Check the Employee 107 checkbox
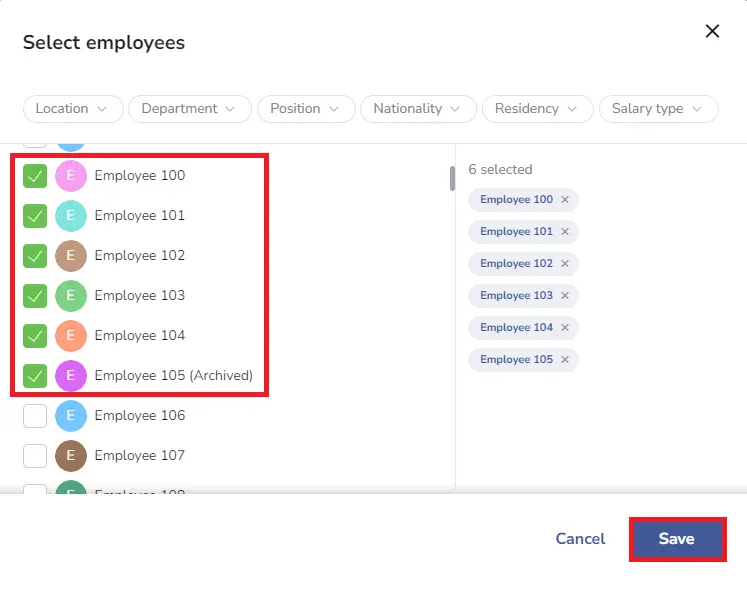Image resolution: width=747 pixels, height=589 pixels. (x=35, y=456)
